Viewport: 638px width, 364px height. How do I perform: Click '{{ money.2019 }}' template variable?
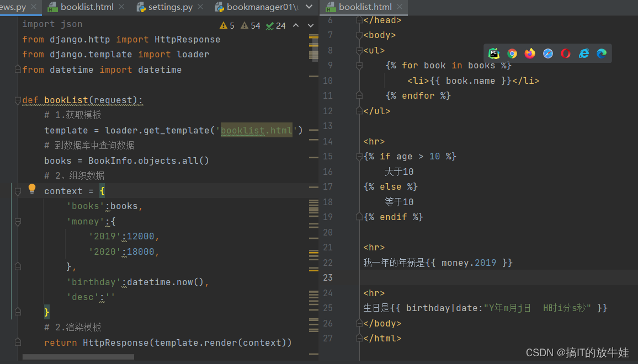[469, 263]
